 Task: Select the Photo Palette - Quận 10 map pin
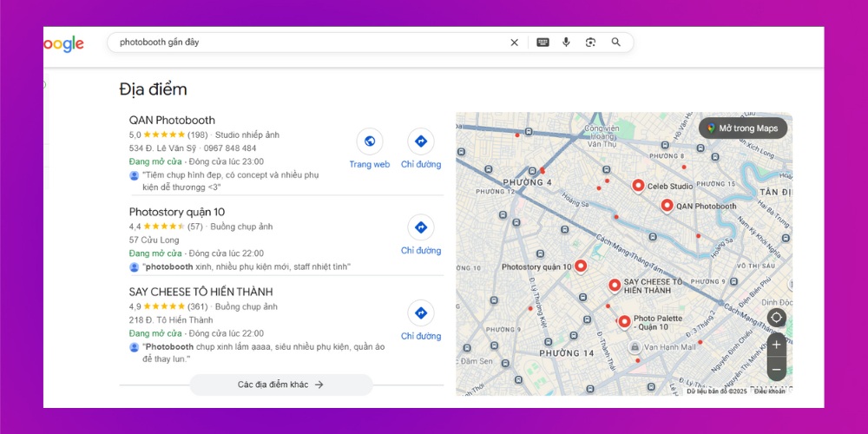pyautogui.click(x=624, y=322)
